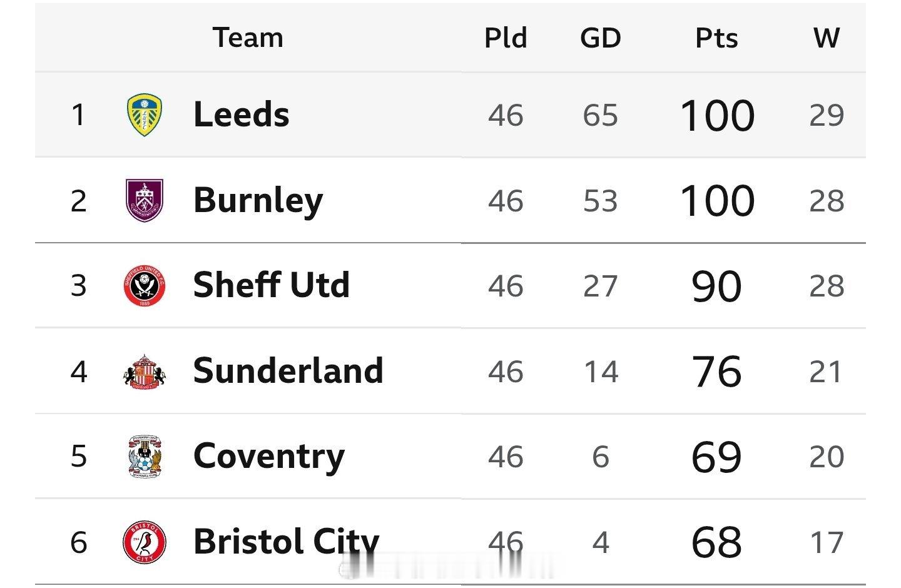The height and width of the screenshot is (588, 901).
Task: Open the Burnley team link
Action: pos(258,201)
